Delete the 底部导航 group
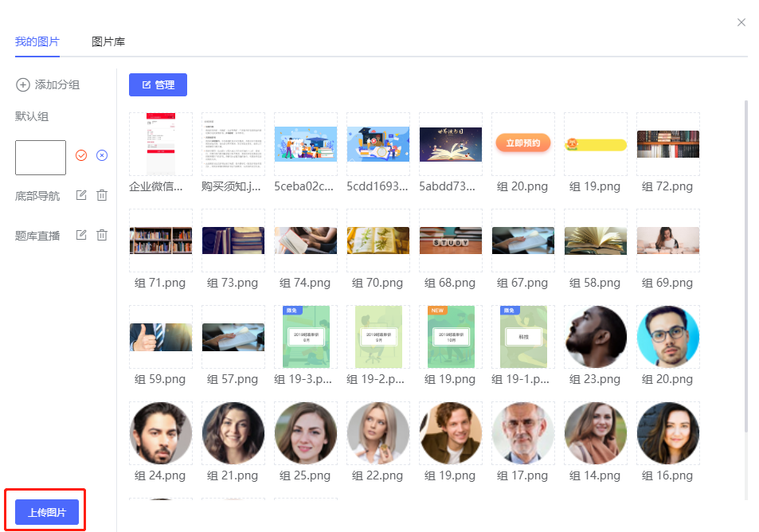 coord(102,195)
